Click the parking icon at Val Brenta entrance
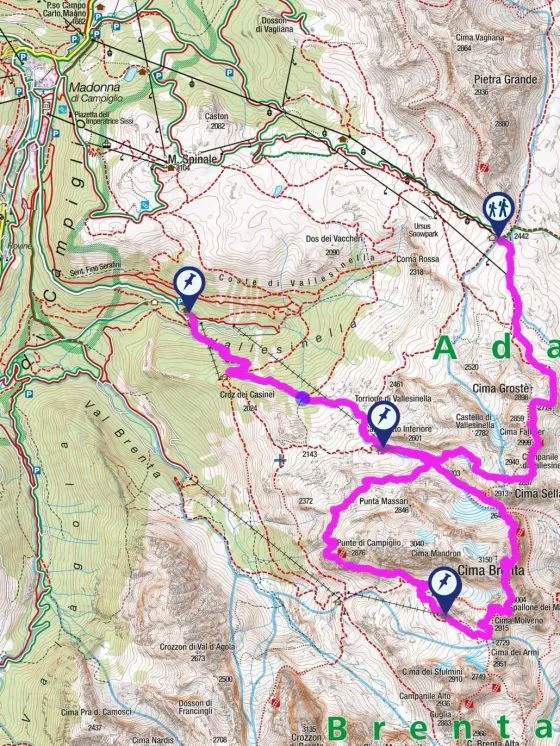The height and width of the screenshot is (746, 560). (29, 393)
